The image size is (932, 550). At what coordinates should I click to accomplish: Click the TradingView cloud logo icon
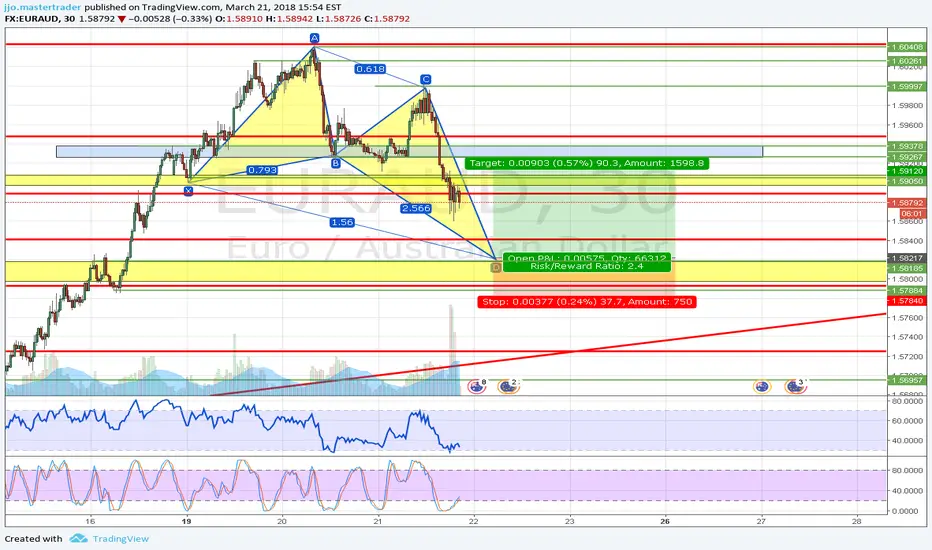point(78,539)
